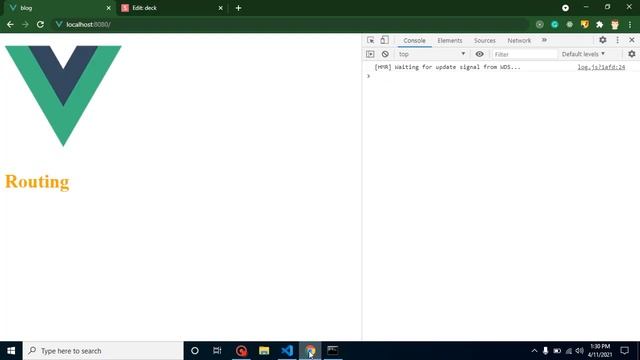This screenshot has height=360, width=640.
Task: Open the Extensions puzzle icon
Action: tap(600, 24)
